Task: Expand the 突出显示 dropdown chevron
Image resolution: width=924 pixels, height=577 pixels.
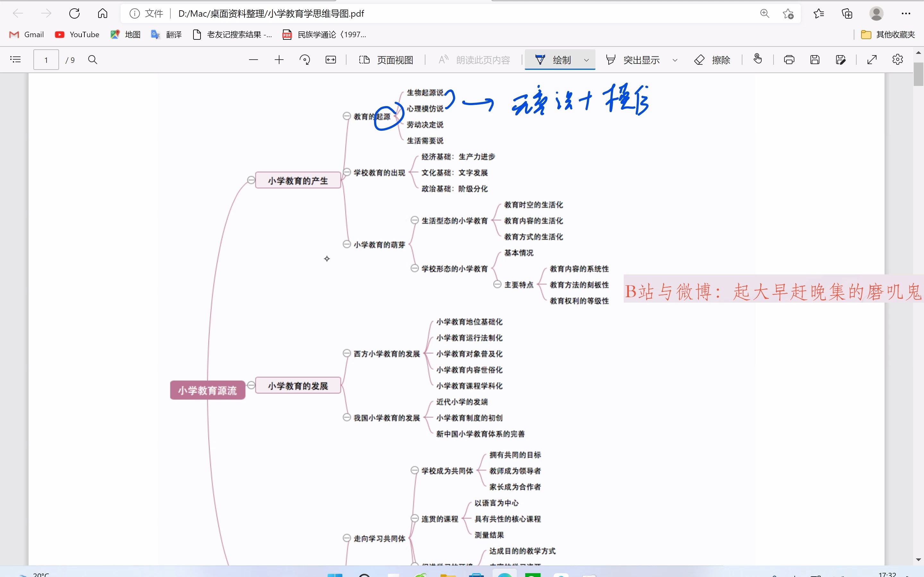Action: (674, 60)
